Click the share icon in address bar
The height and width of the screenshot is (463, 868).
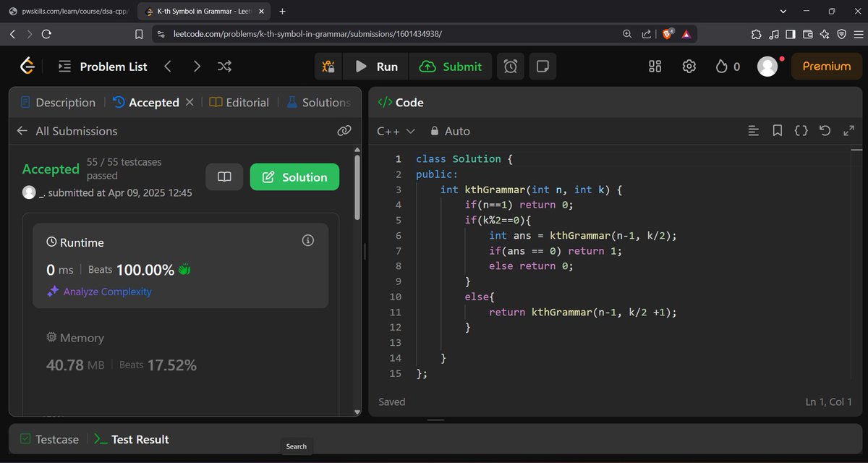click(x=646, y=34)
